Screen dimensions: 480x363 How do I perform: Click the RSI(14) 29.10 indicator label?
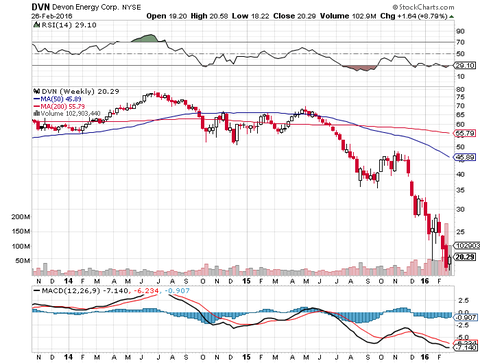coord(68,25)
